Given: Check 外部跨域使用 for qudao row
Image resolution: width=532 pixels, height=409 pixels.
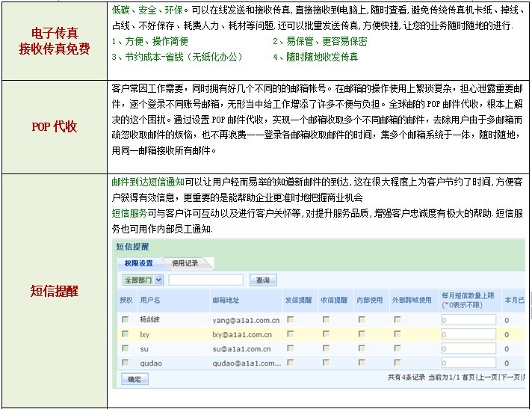Looking at the screenshot, I should click(x=398, y=363).
